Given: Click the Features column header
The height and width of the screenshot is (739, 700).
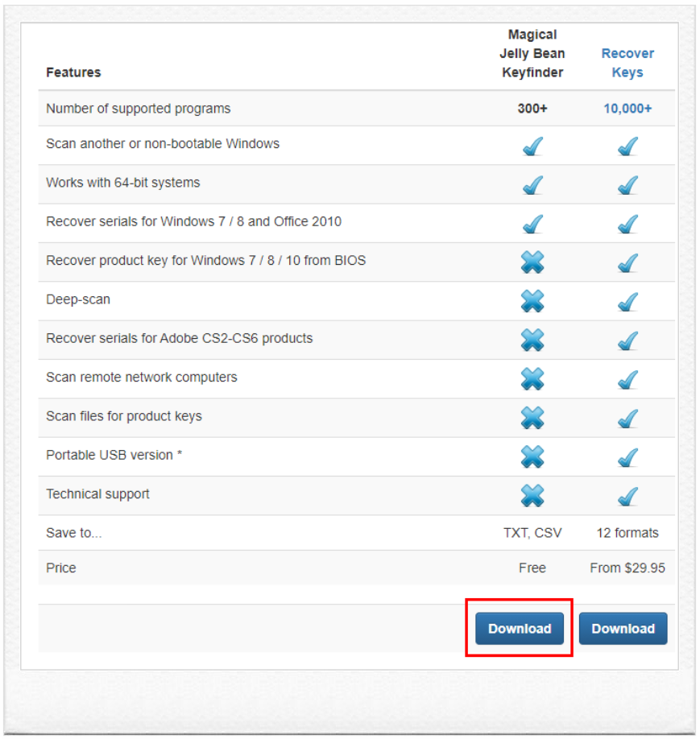Looking at the screenshot, I should point(73,72).
